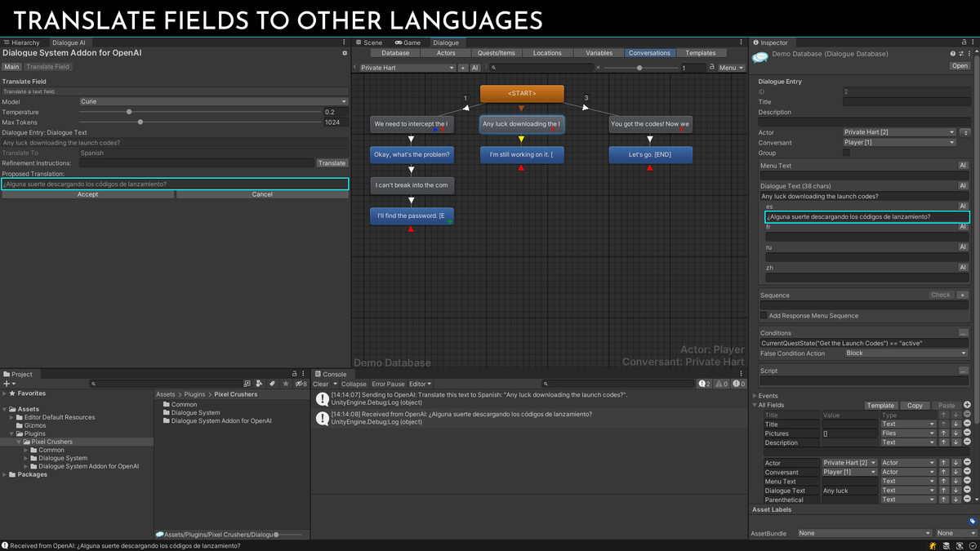Click the add conversation plus button
This screenshot has height=551, width=980.
tap(463, 68)
